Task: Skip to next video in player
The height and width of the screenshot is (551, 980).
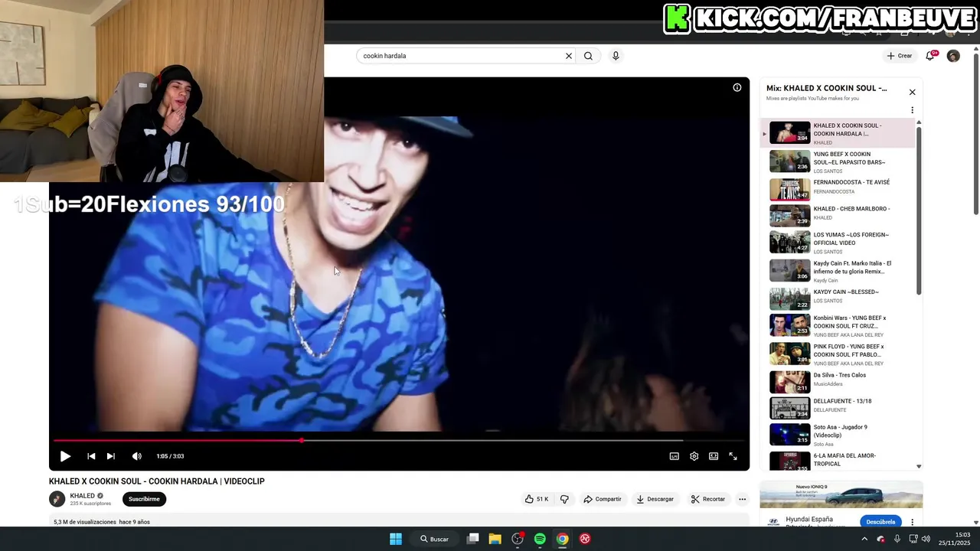Action: click(x=111, y=456)
